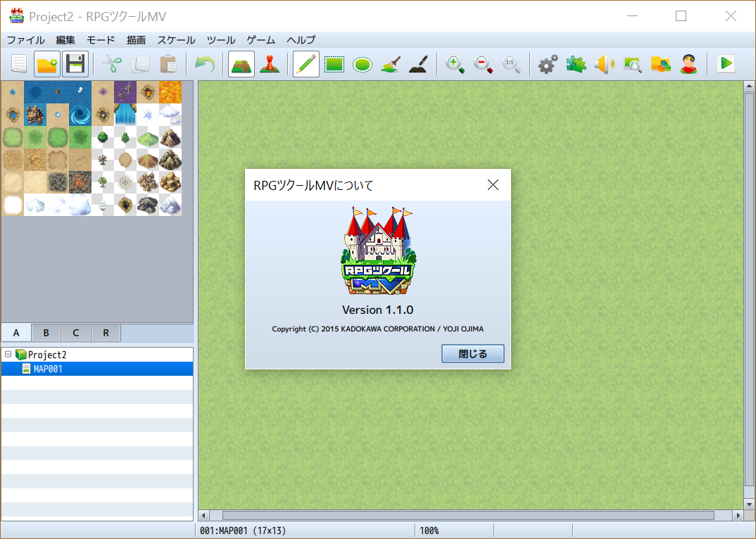The width and height of the screenshot is (756, 539).
Task: Click the New Project toolbar icon
Action: coord(19,64)
